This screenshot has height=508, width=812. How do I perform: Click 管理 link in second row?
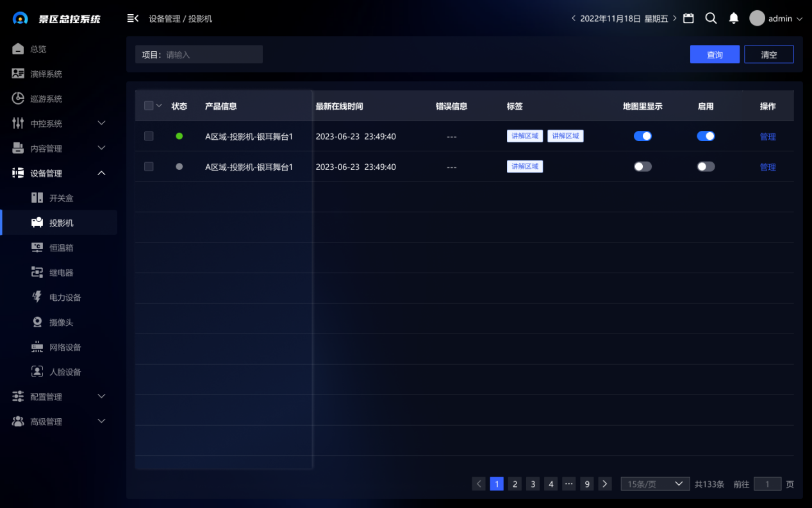767,167
